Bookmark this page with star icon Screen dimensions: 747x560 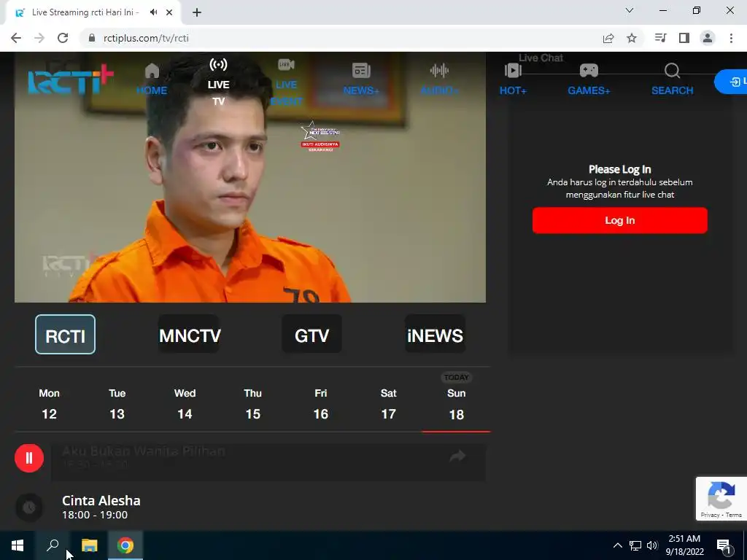tap(632, 38)
